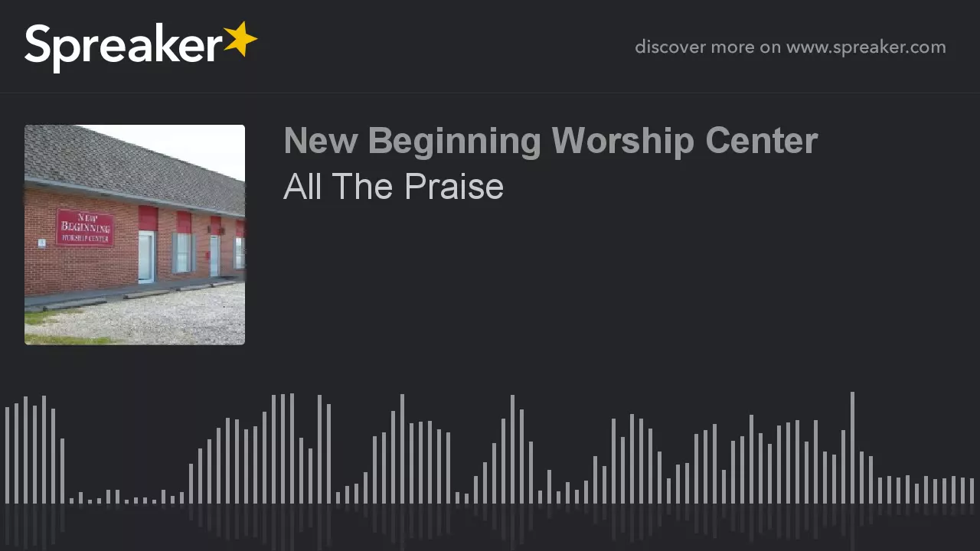Click the red New Beginning sign in photo
This screenshot has width=980, height=551.
click(x=86, y=228)
